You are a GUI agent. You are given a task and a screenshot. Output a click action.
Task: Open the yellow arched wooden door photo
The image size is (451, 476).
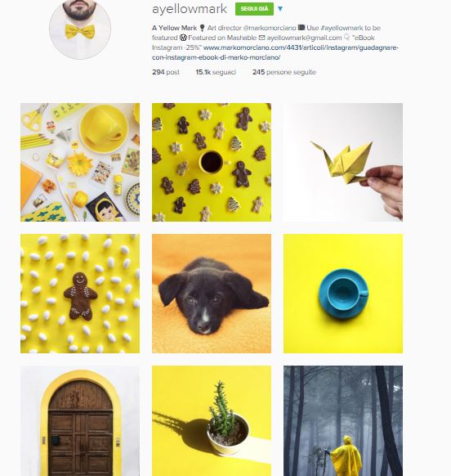[x=80, y=420]
